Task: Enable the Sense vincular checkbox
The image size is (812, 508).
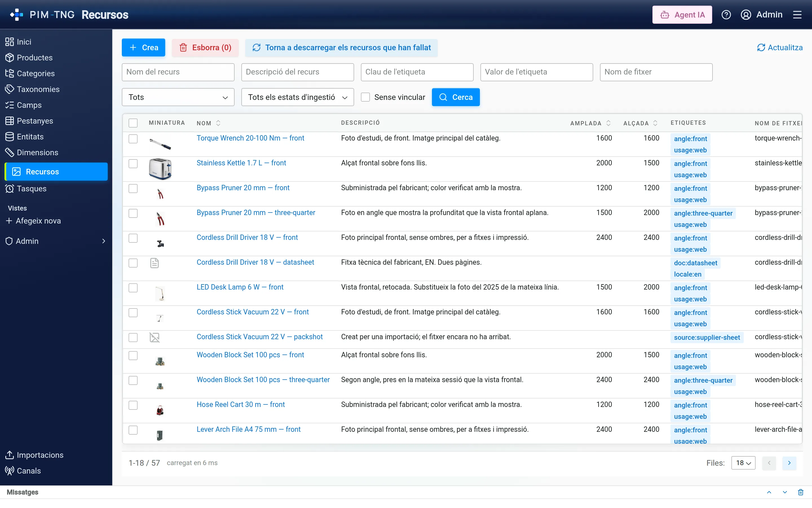Action: 365,97
